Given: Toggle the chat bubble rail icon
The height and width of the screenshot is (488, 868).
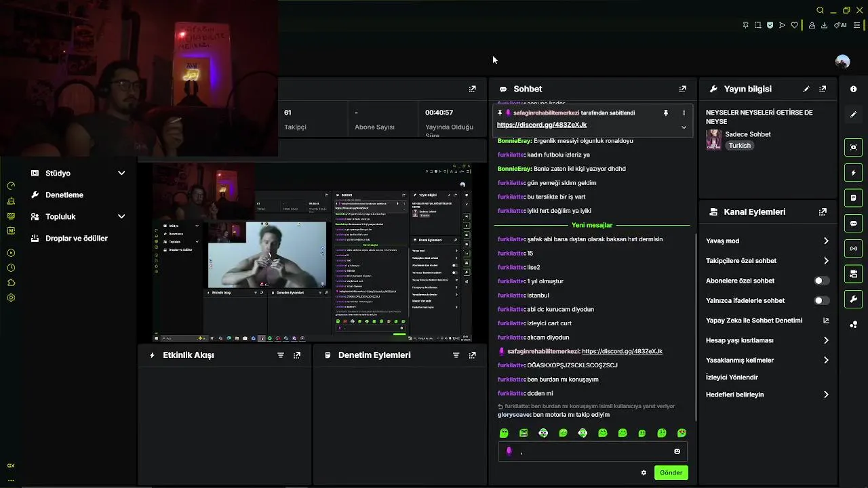Looking at the screenshot, I should tap(853, 223).
